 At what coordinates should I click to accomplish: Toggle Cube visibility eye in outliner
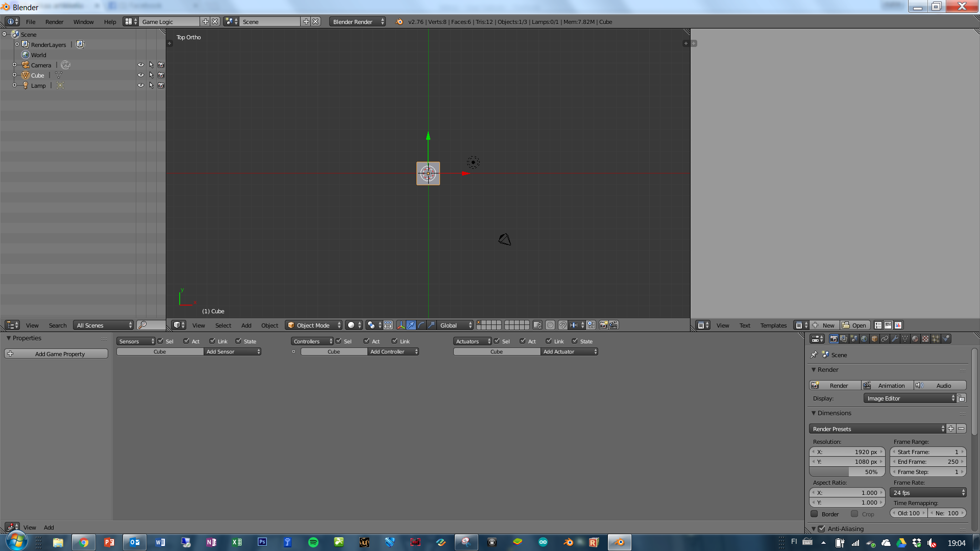coord(141,75)
